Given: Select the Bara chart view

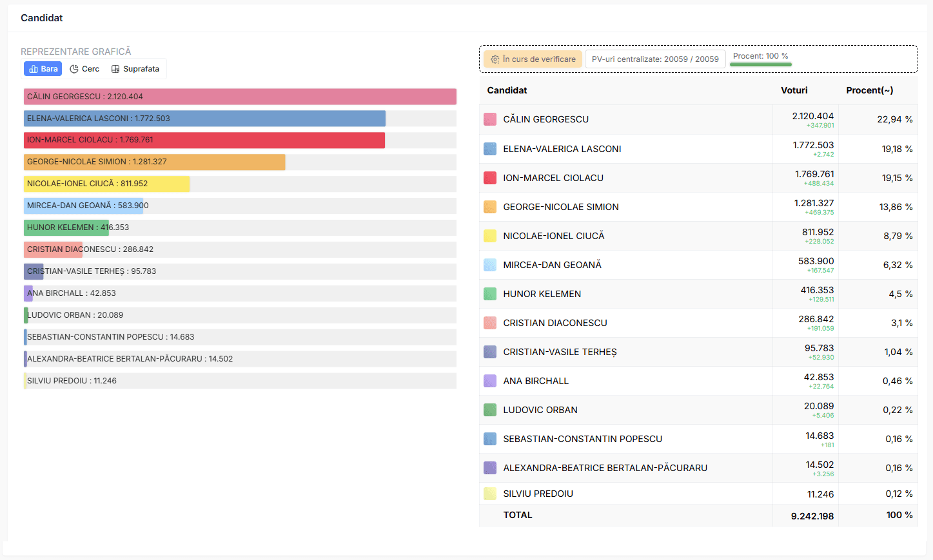Looking at the screenshot, I should click(43, 69).
